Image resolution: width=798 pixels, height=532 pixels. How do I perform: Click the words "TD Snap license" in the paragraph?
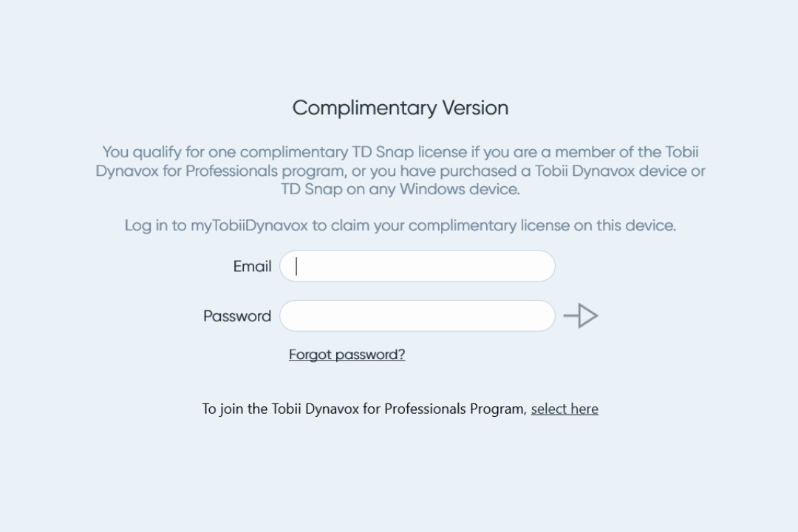click(x=409, y=152)
